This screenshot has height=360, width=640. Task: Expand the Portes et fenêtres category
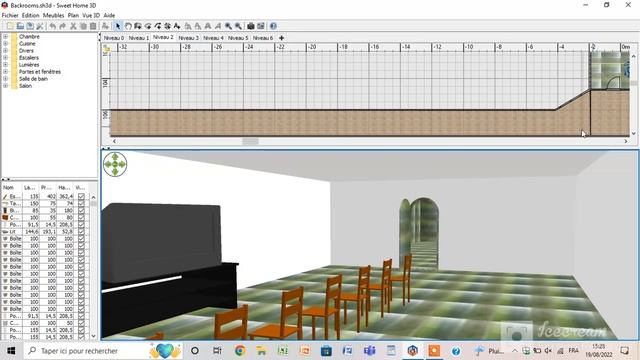click(5, 71)
